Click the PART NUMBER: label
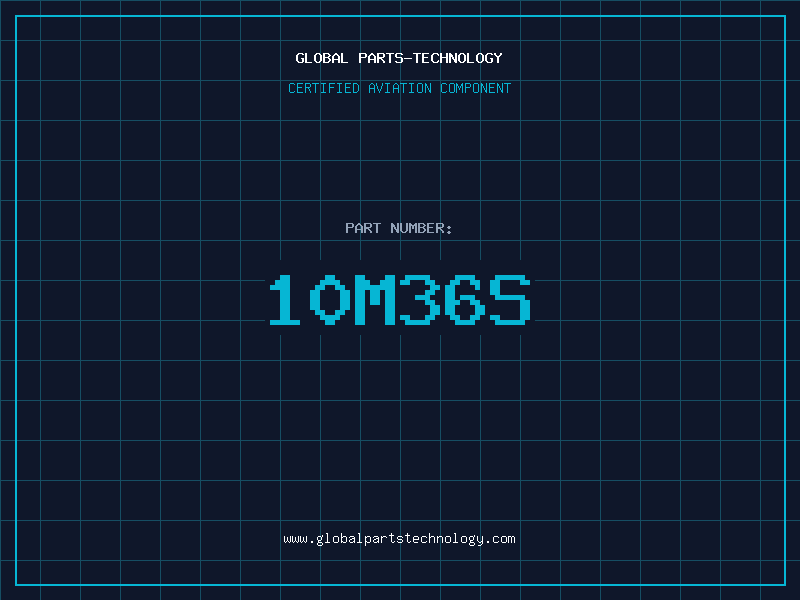Viewport: 800px width, 600px height. 398,228
